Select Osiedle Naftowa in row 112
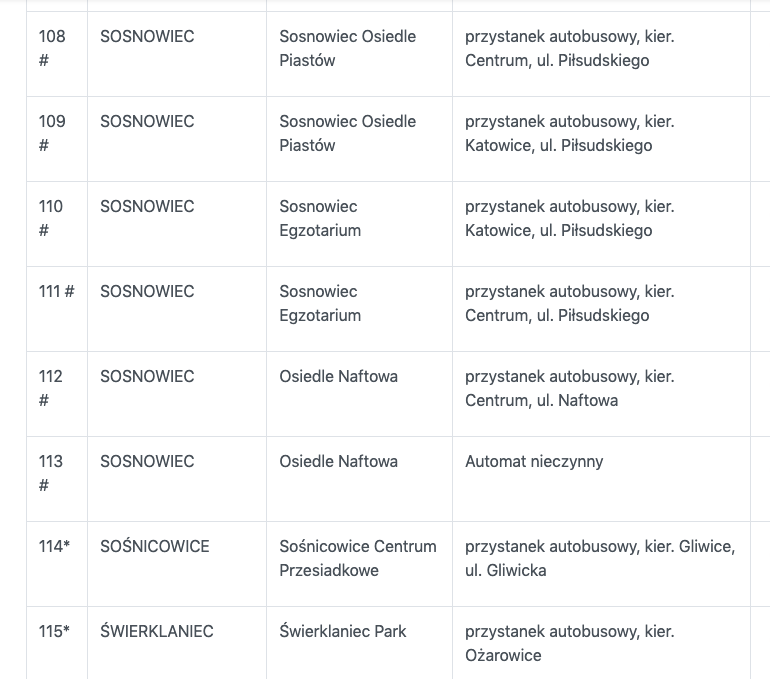Viewport: 770px width, 679px height. click(338, 377)
